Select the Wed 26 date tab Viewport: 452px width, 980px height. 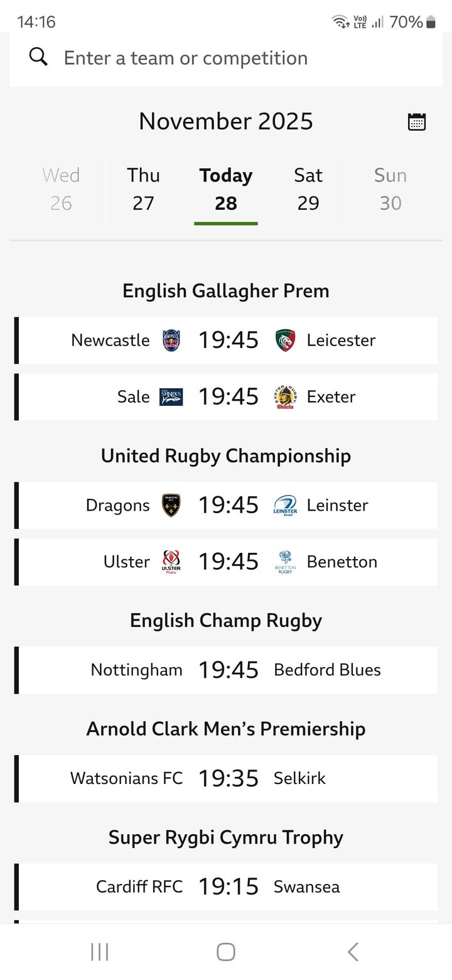coord(61,189)
